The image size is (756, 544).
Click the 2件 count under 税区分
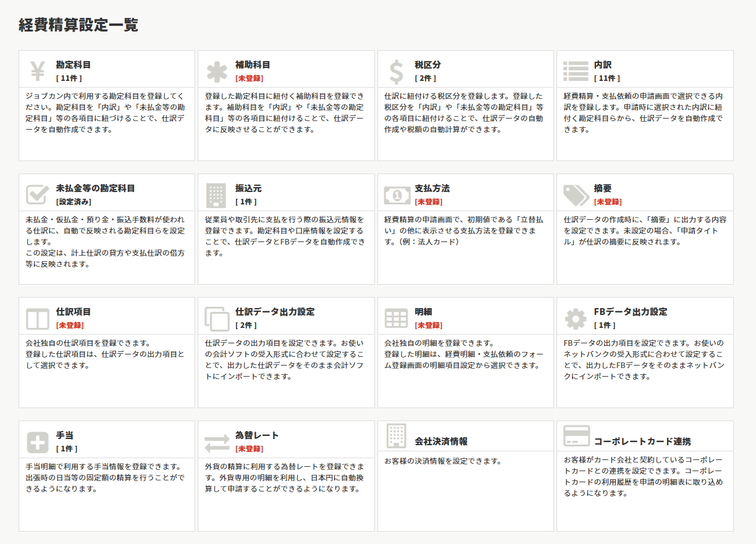(425, 78)
